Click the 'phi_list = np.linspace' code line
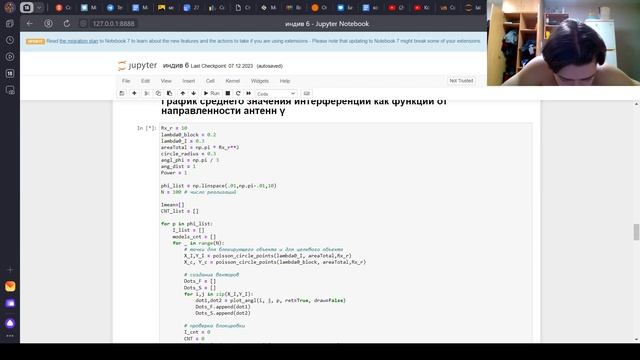The image size is (640, 360). (x=218, y=186)
